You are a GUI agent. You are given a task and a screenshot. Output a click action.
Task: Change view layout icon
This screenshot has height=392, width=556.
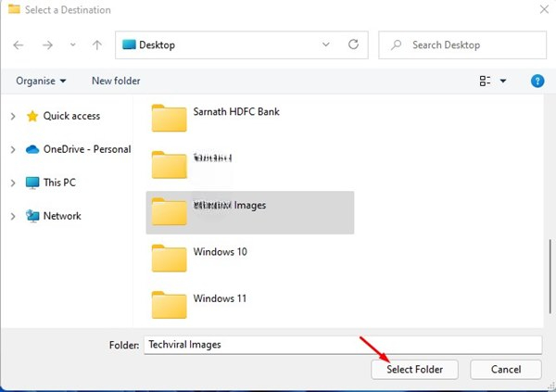pos(485,81)
